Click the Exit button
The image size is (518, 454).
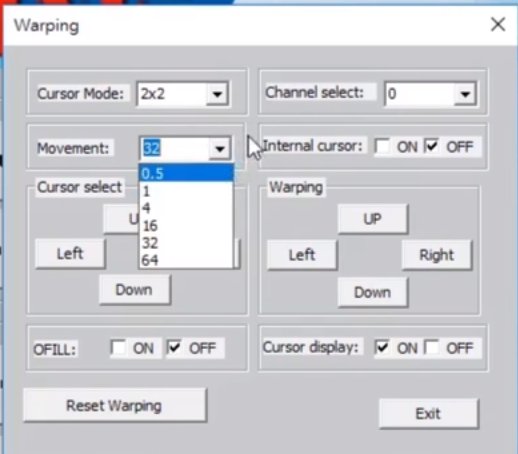[x=428, y=414]
